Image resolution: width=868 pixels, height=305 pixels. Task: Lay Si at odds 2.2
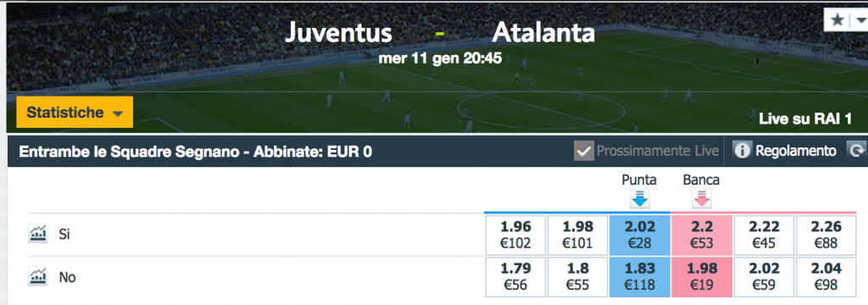pyautogui.click(x=701, y=235)
